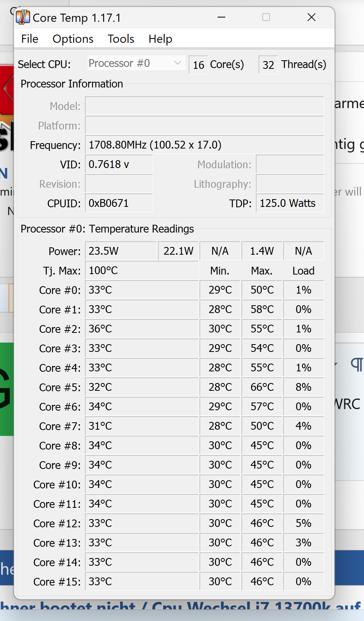
Task: Click the empty Revision field
Action: click(119, 184)
